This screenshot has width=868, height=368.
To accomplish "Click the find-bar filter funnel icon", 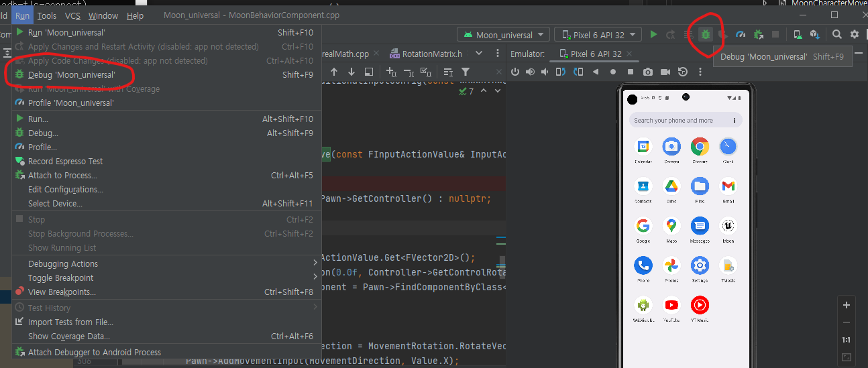I will pos(466,72).
